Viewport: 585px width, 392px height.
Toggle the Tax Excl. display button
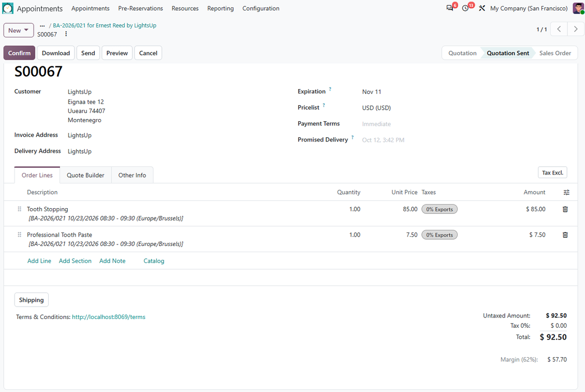tap(552, 172)
